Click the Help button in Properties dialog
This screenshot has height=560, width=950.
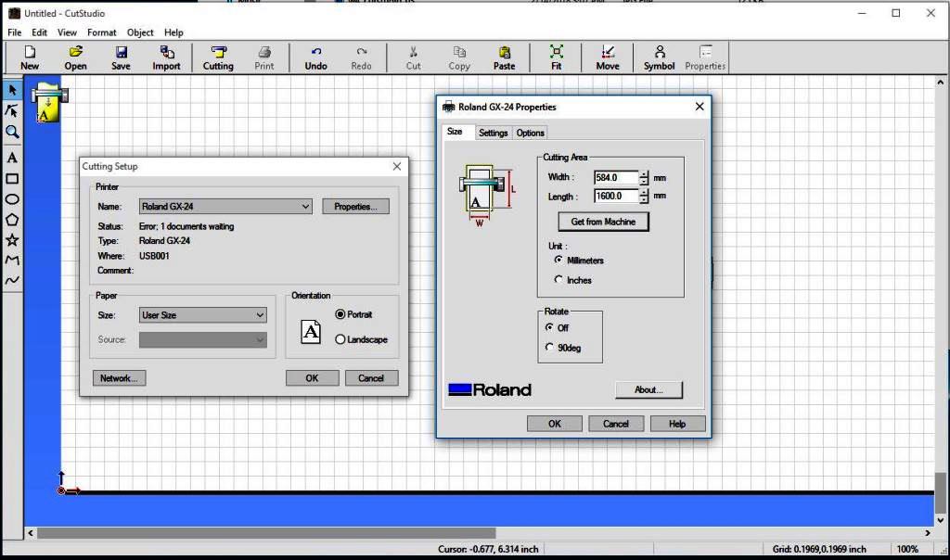(677, 424)
